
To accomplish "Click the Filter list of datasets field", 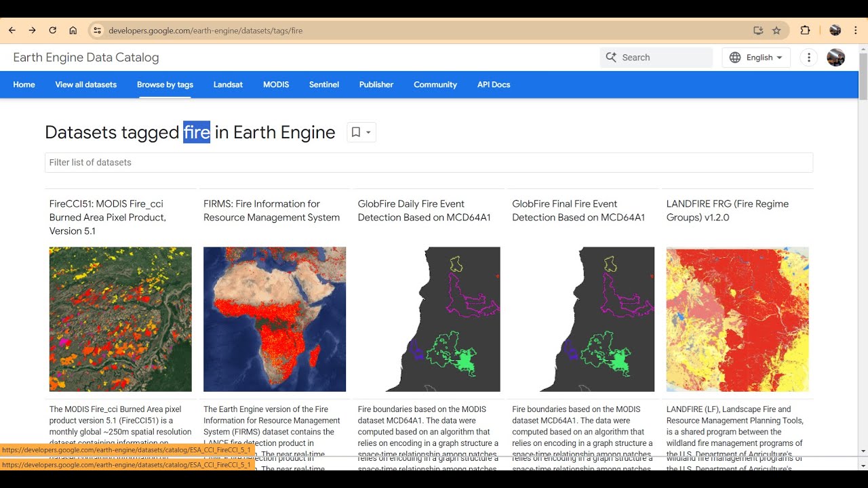I will (x=429, y=163).
